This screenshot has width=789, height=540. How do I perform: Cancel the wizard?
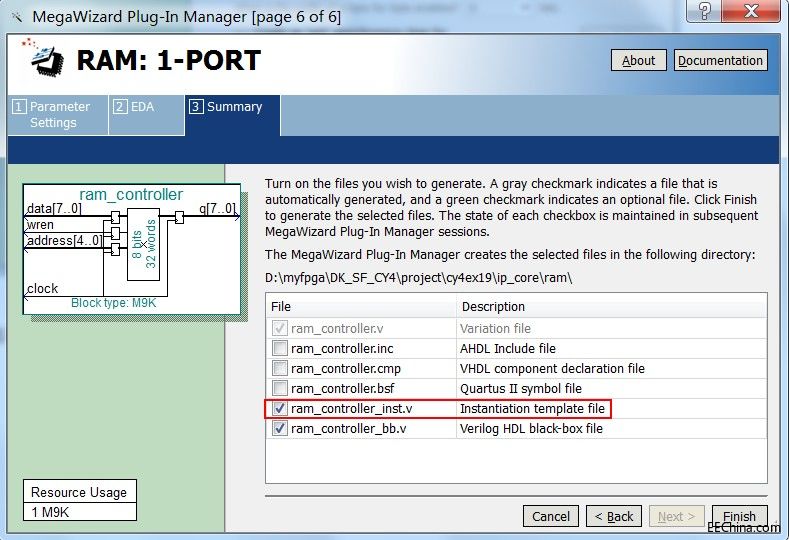click(x=551, y=516)
